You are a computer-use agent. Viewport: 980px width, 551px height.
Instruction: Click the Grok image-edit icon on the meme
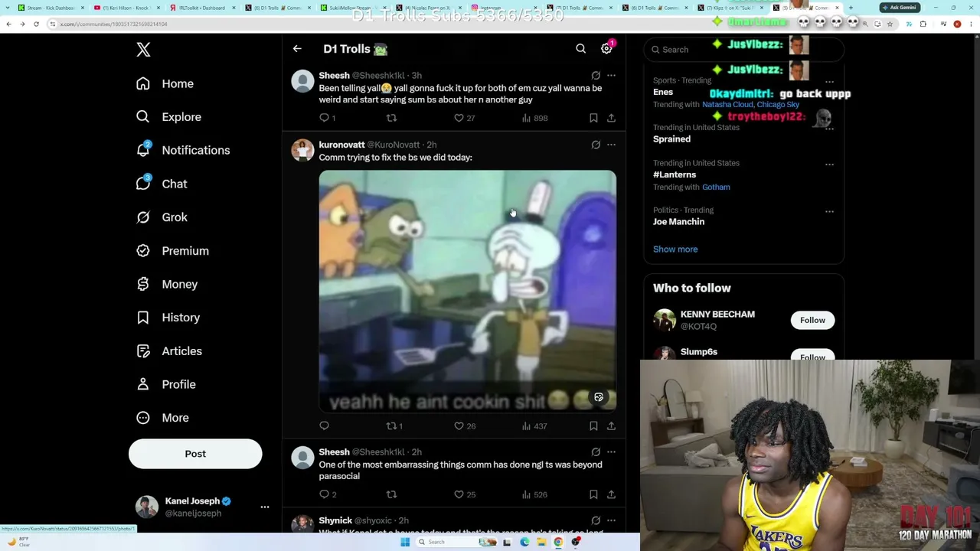coord(599,397)
